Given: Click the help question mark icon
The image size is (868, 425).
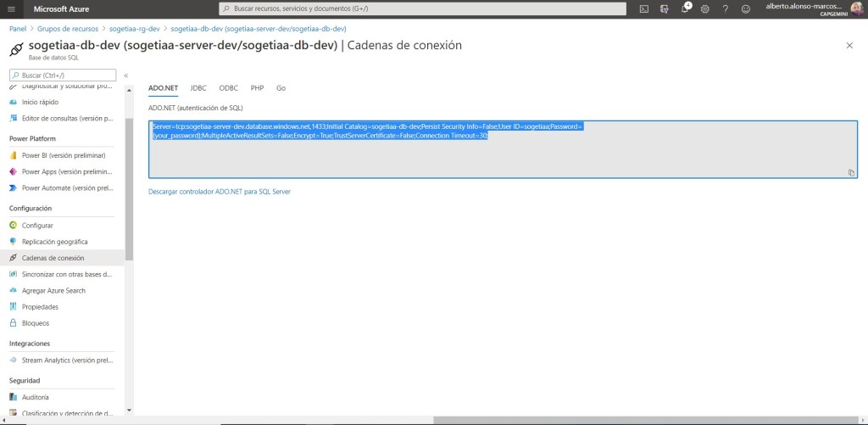Looking at the screenshot, I should [725, 8].
